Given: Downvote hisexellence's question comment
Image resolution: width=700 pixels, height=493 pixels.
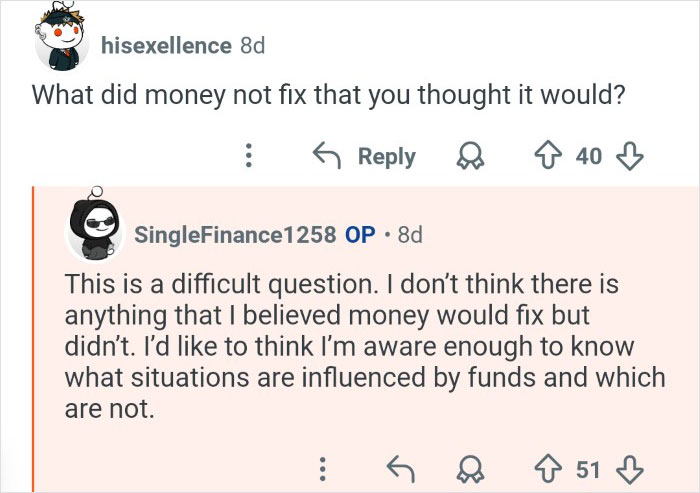Looking at the screenshot, I should tap(631, 156).
